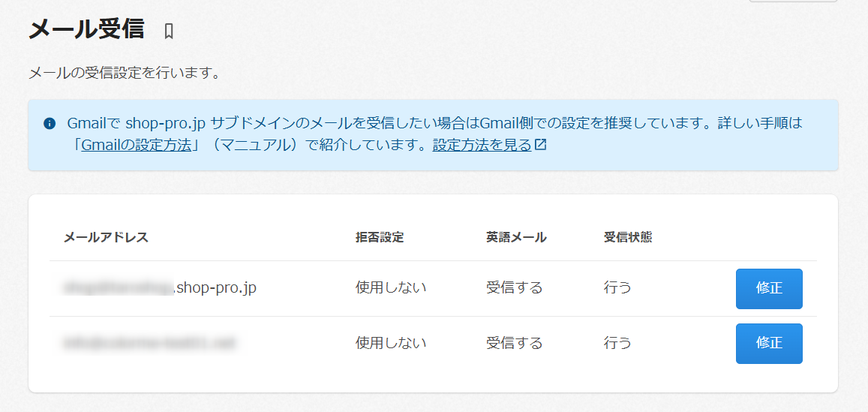Click the bookmark icon beside メール受信 title
Viewport: 868px width, 412px height.
point(169,31)
